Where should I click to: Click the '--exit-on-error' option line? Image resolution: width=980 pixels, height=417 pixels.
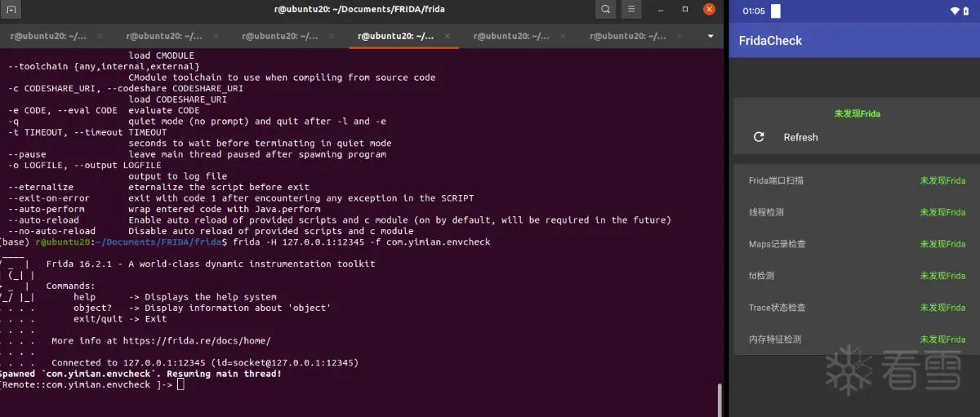point(241,198)
